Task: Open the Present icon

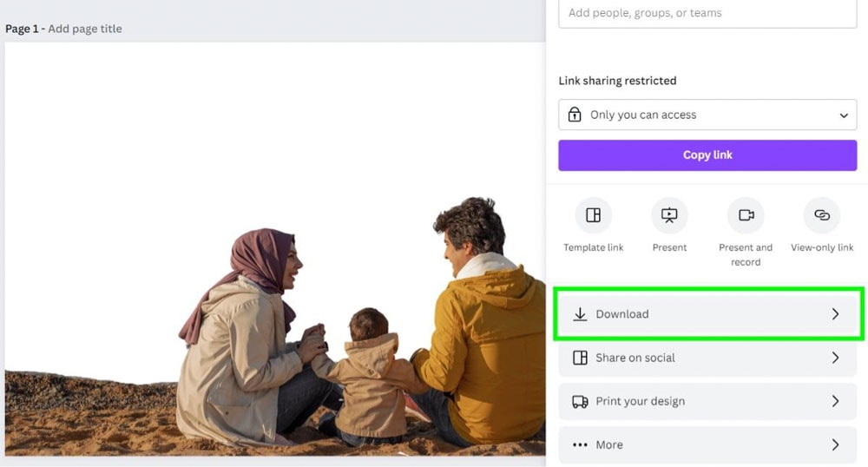Action: point(669,215)
